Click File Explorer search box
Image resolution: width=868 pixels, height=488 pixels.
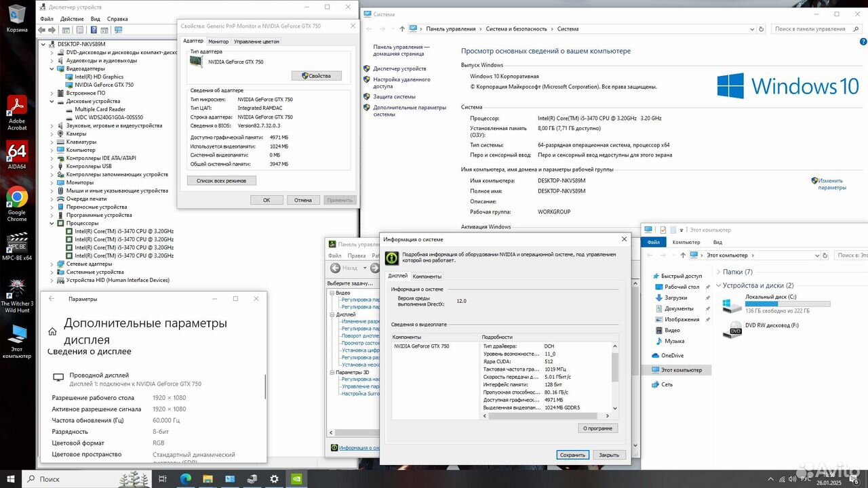click(850, 255)
